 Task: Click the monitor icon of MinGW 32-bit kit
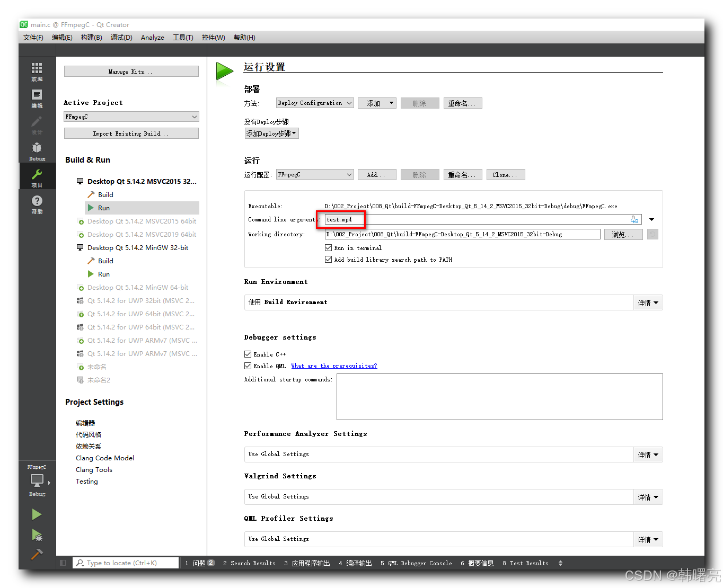pyautogui.click(x=80, y=247)
